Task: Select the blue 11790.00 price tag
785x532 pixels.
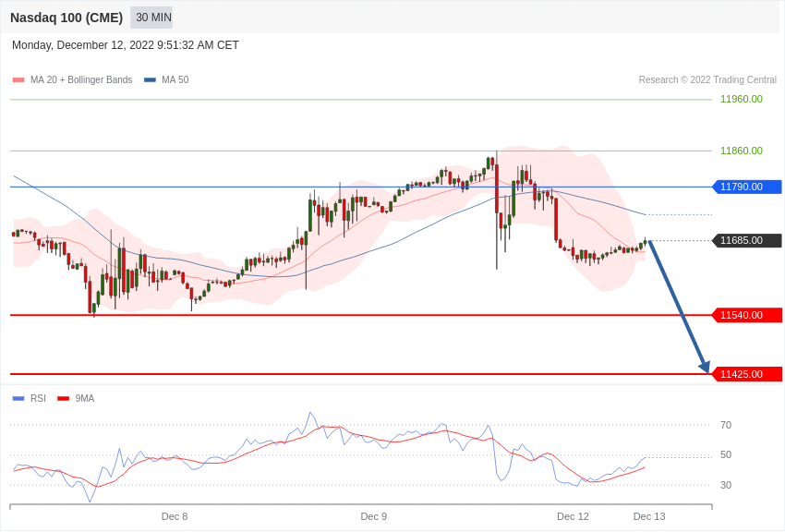Action: (x=747, y=187)
